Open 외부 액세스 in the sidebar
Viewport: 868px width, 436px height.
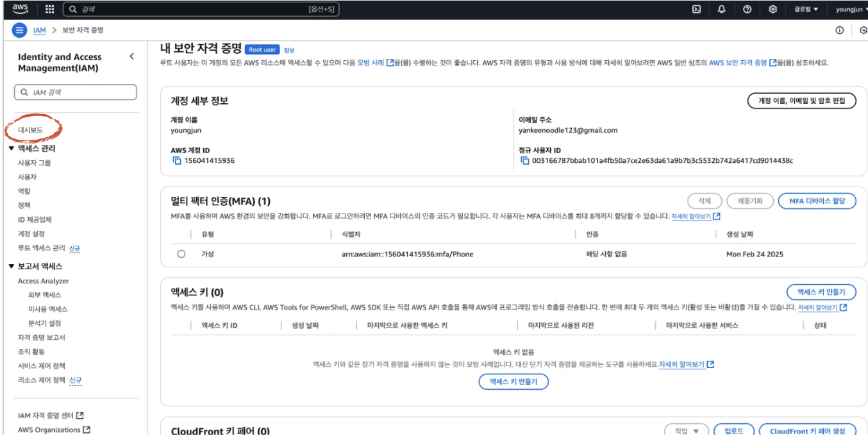(x=45, y=295)
